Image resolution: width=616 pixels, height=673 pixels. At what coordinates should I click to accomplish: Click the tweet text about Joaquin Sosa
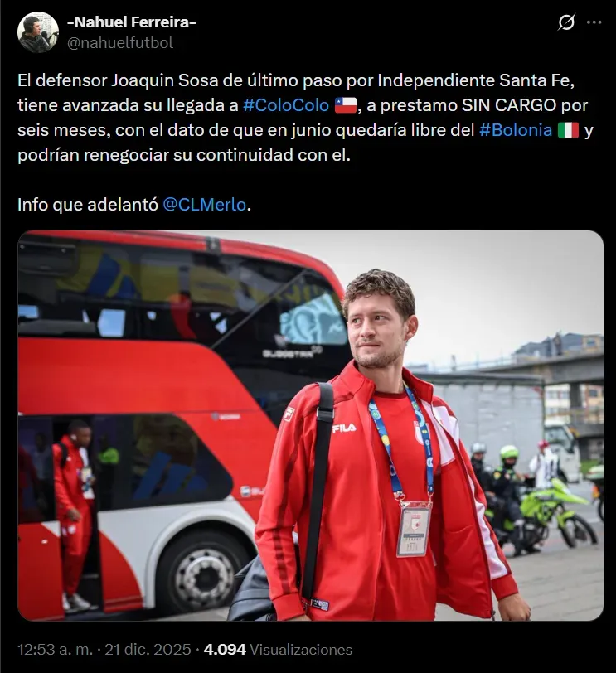(x=305, y=118)
